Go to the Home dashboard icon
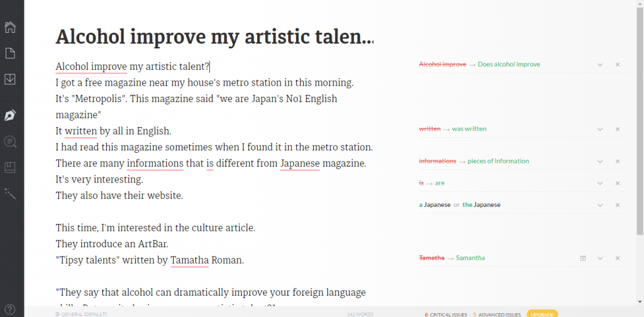The image size is (644, 317). click(x=10, y=27)
